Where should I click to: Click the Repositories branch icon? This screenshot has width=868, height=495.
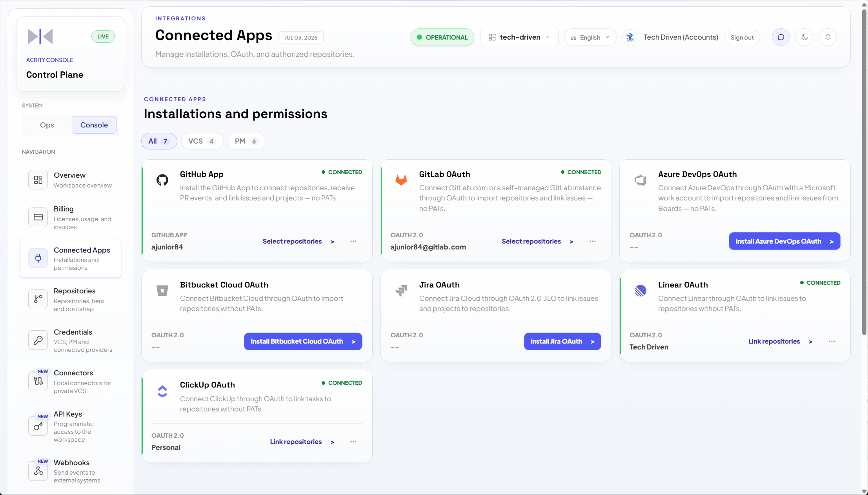click(38, 299)
